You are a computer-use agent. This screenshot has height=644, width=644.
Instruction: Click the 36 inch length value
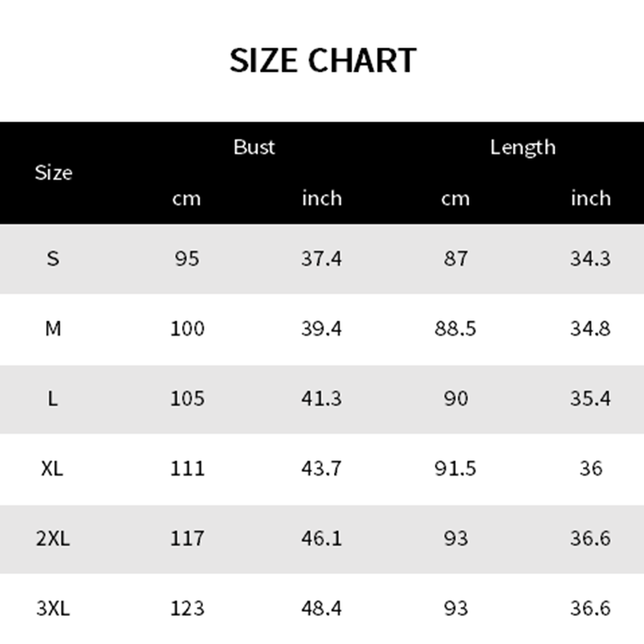(591, 469)
